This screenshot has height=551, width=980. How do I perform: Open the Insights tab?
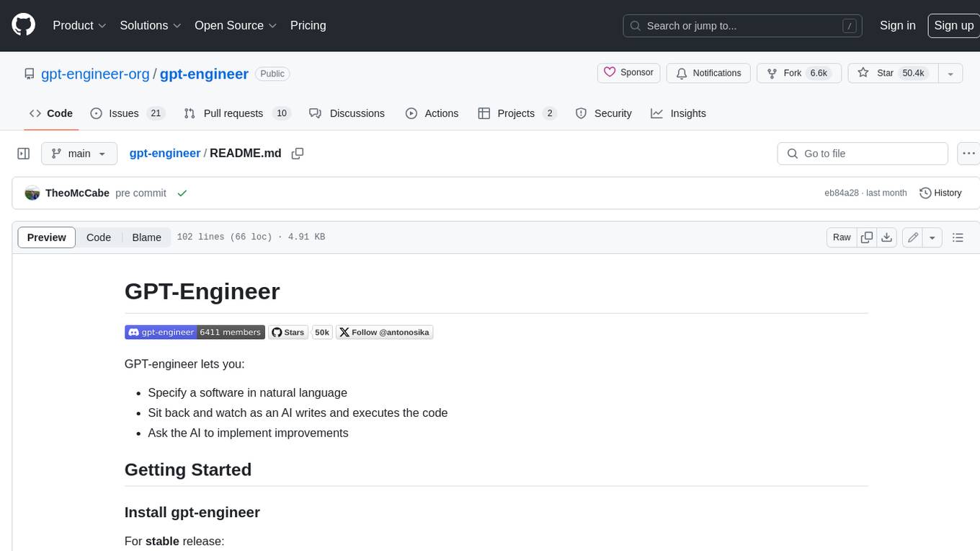coord(678,113)
